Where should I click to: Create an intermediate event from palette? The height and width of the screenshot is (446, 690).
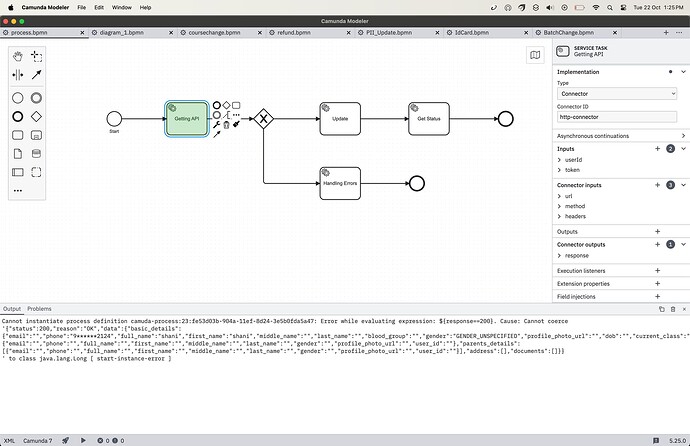pyautogui.click(x=37, y=98)
